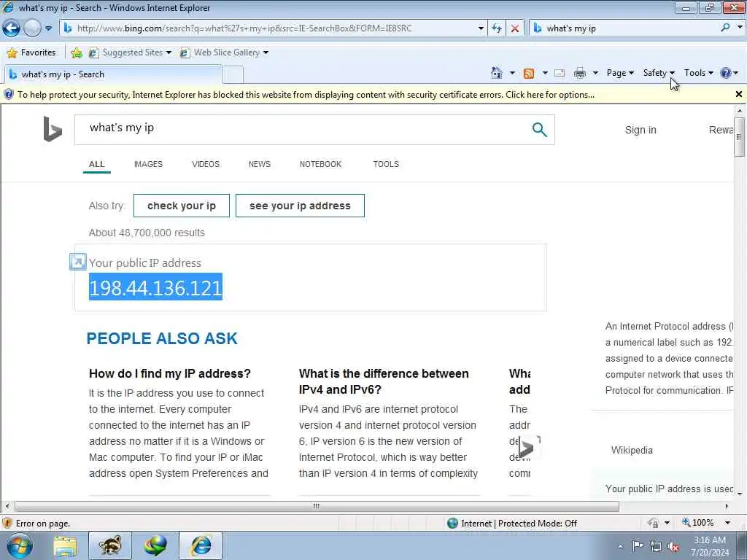
Task: Click the "Error on page" warning icon
Action: tap(7, 524)
